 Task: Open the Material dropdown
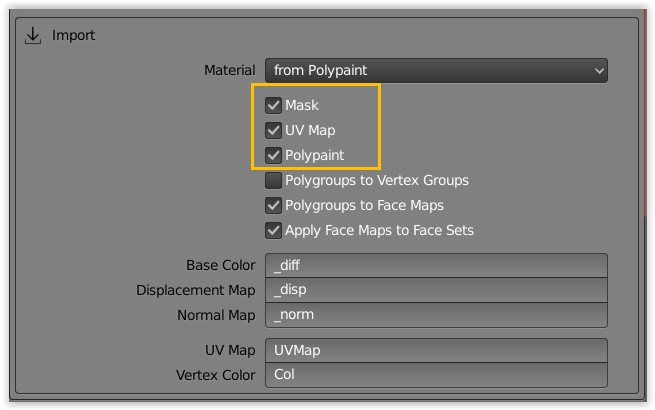(436, 70)
